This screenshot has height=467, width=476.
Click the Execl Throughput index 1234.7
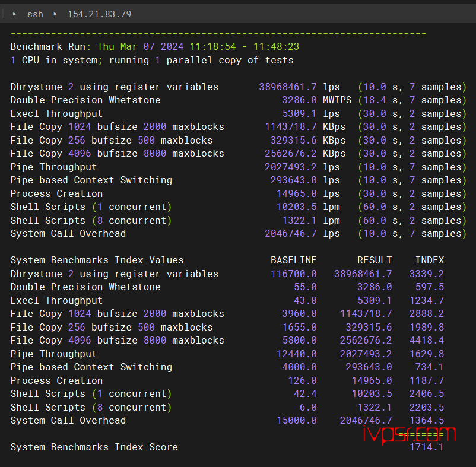[427, 301]
